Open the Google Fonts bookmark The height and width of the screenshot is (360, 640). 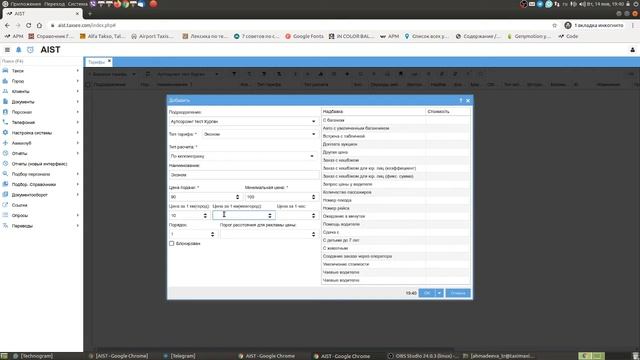pyautogui.click(x=304, y=36)
